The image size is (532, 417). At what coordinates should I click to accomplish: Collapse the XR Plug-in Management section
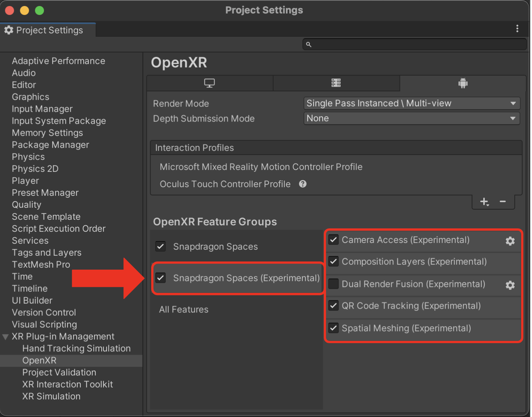5,337
